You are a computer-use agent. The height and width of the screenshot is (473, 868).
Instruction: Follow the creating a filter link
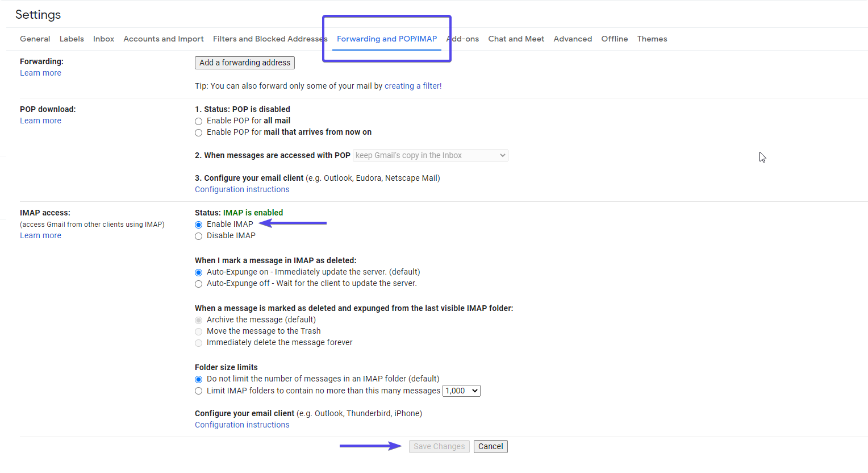(412, 86)
